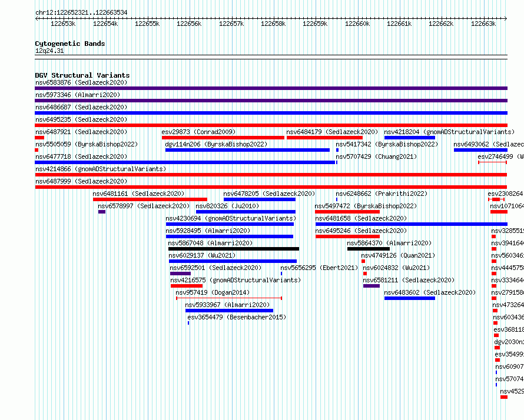This screenshot has width=524, height=420.
Task: Click nsv4749126 (Quan2021) label
Action: [398, 255]
